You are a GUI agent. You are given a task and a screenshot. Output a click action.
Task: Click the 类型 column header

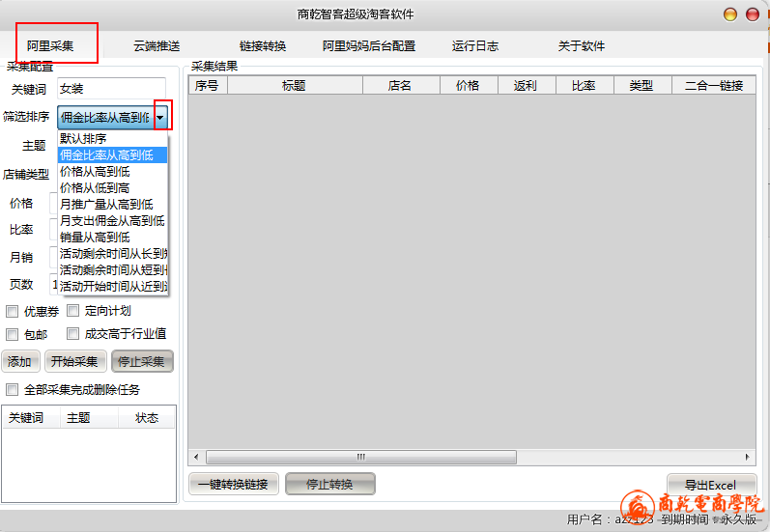(642, 85)
